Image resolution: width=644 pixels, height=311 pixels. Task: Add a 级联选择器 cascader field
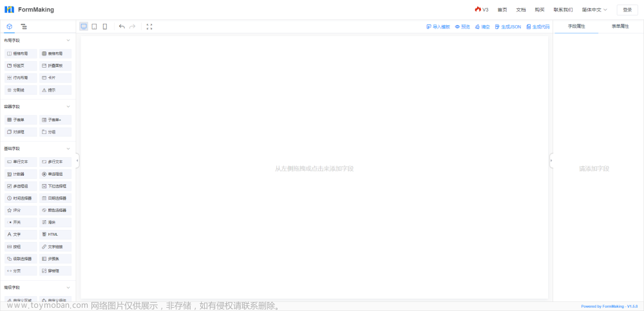tap(21, 259)
